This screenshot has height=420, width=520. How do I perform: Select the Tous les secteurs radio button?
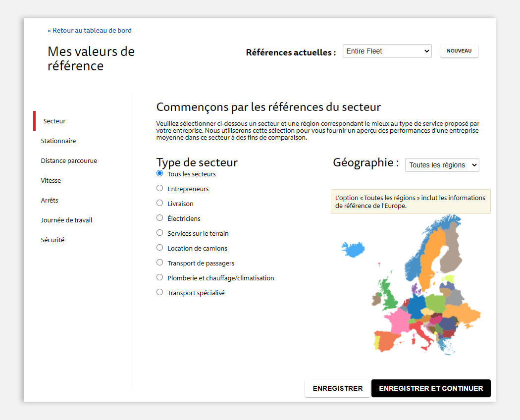[x=159, y=173]
